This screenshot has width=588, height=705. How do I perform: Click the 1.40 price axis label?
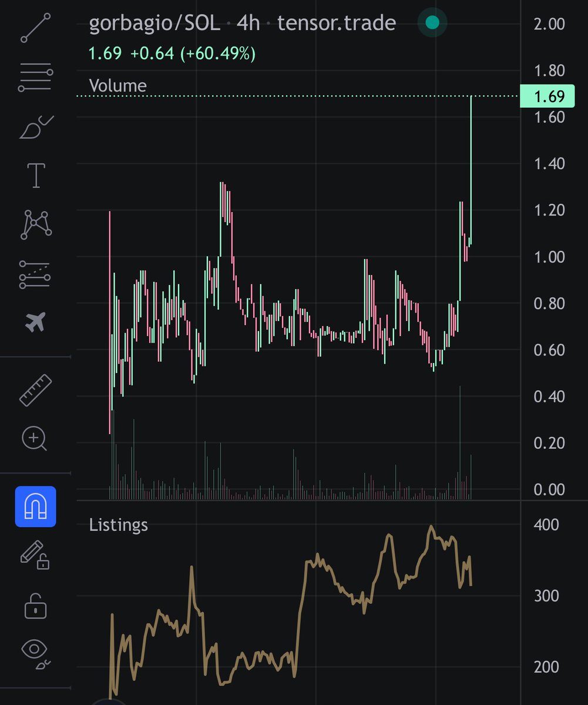pos(550,163)
